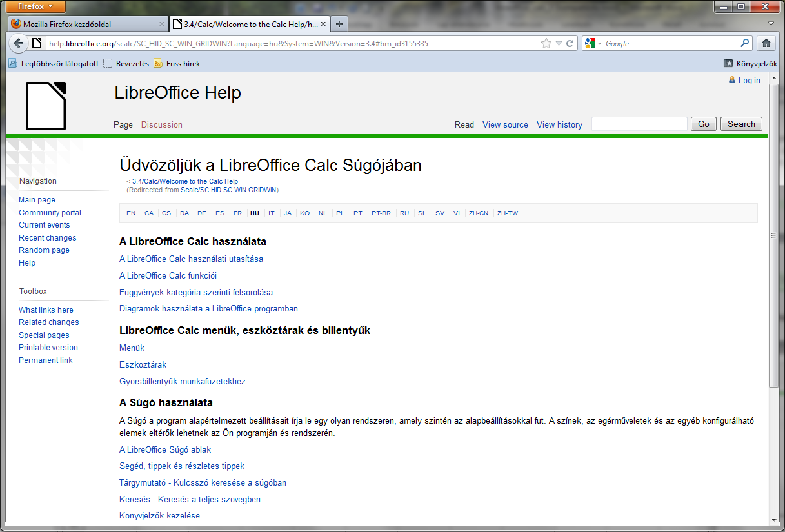Click the bookmark star in address bar

click(546, 44)
